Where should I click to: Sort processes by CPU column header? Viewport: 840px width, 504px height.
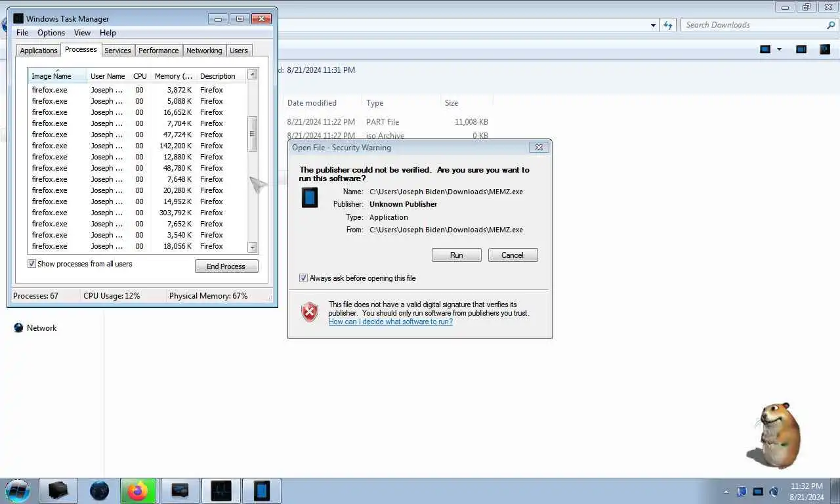click(140, 76)
